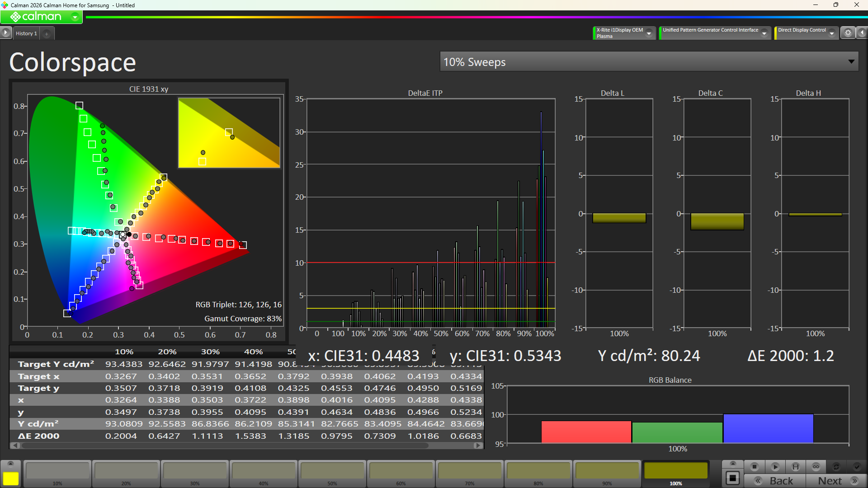
Task: Click the small stop icon
Action: pyautogui.click(x=755, y=467)
